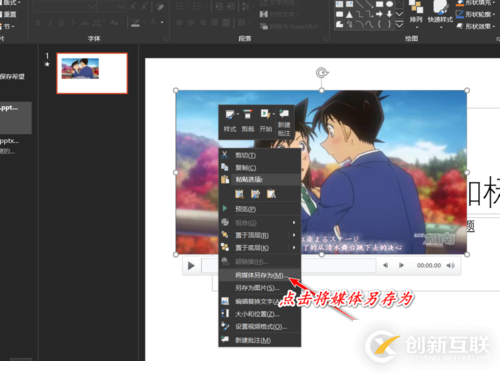Click the Copy (复制) icon in the menu
The width and height of the screenshot is (500, 375).
point(225,167)
